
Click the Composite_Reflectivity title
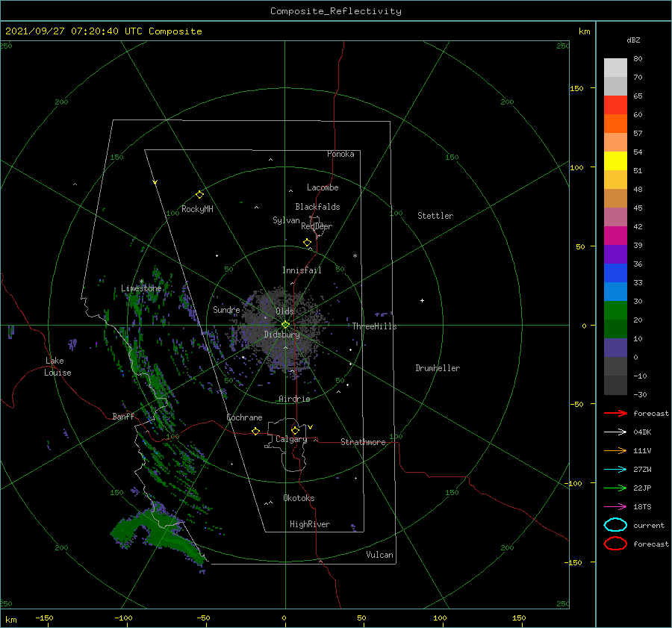click(x=336, y=11)
